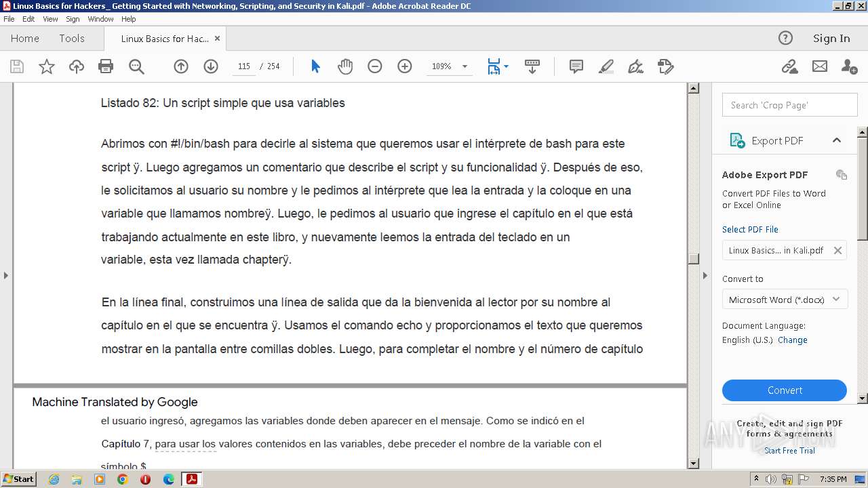This screenshot has width=868, height=488.
Task: Upload the file to cloud storage
Action: coord(77,66)
